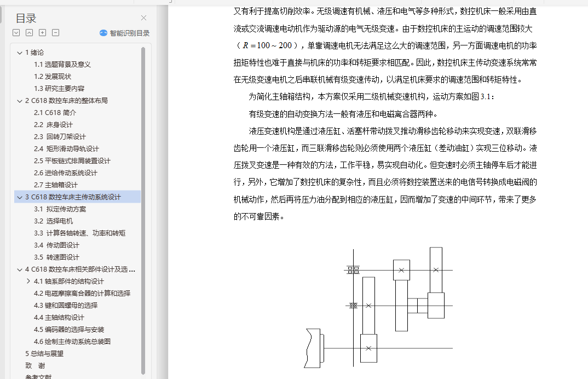The image size is (588, 379).
Task: Jump to 4.3 键和圆螺母的选择
Action: pos(66,305)
